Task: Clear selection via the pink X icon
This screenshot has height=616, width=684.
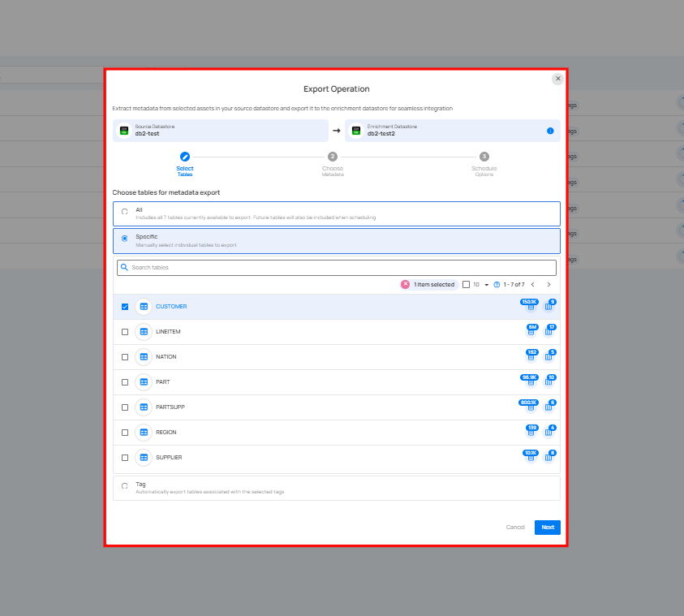Action: (406, 285)
